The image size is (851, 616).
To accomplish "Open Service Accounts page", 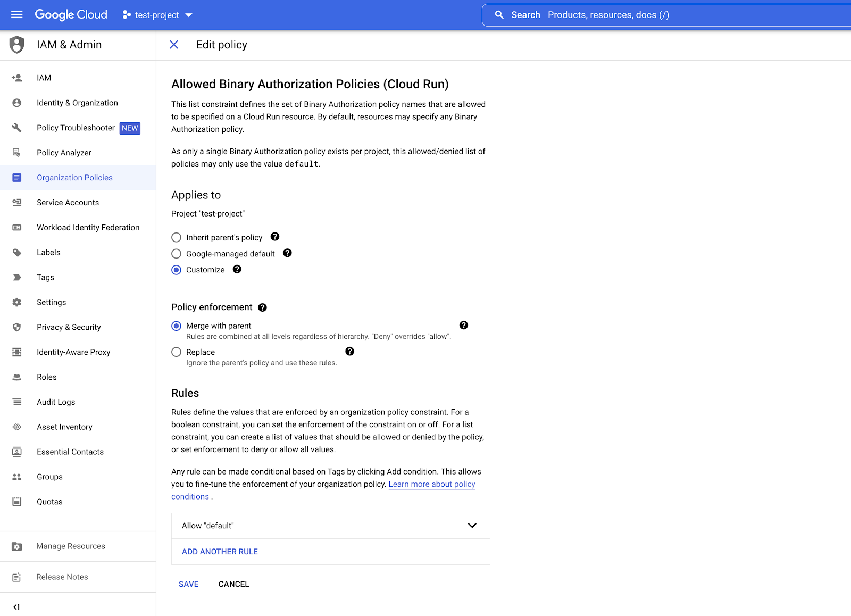I will click(x=68, y=203).
